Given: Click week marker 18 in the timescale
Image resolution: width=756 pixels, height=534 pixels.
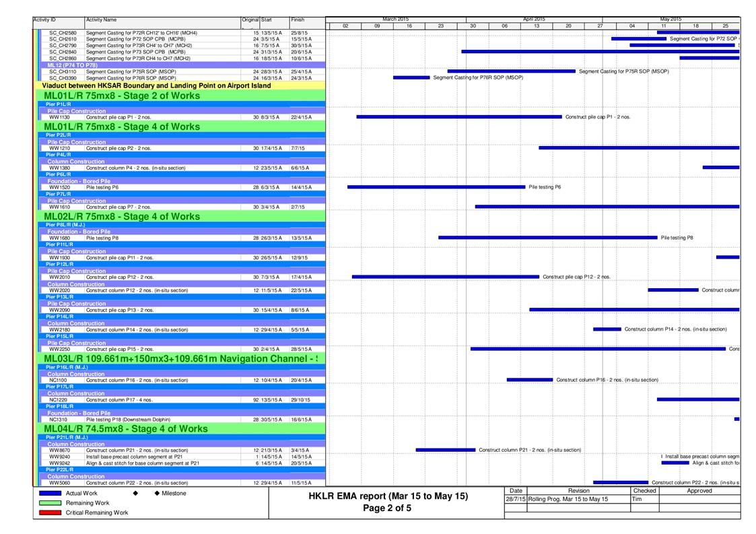Looking at the screenshot, I should [695, 26].
